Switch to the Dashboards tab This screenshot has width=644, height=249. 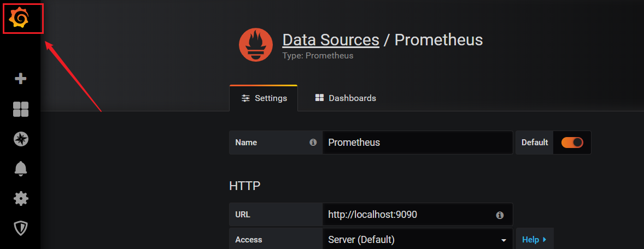click(x=346, y=98)
